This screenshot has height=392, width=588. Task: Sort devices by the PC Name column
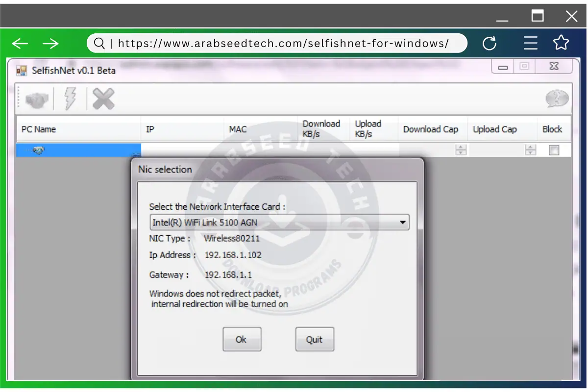pyautogui.click(x=38, y=129)
